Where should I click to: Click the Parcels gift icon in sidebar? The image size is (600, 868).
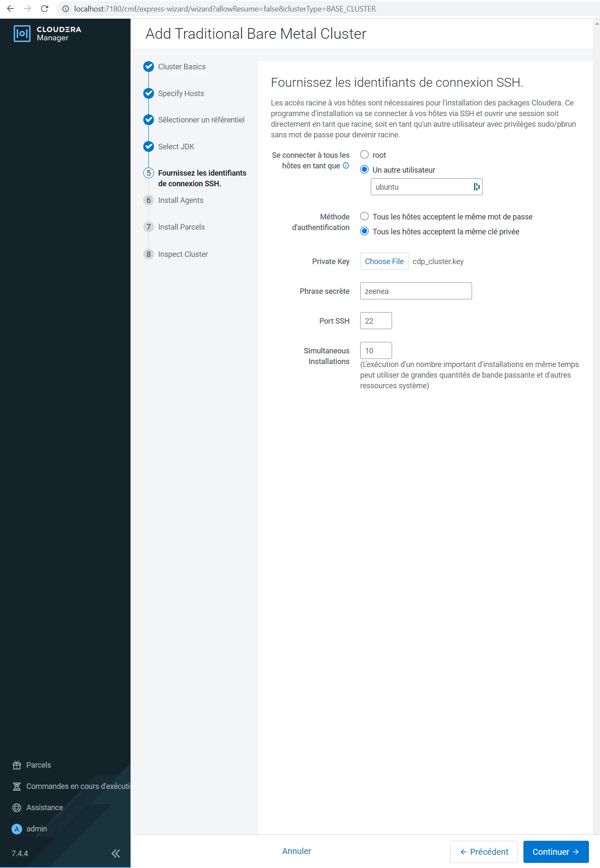pyautogui.click(x=17, y=765)
